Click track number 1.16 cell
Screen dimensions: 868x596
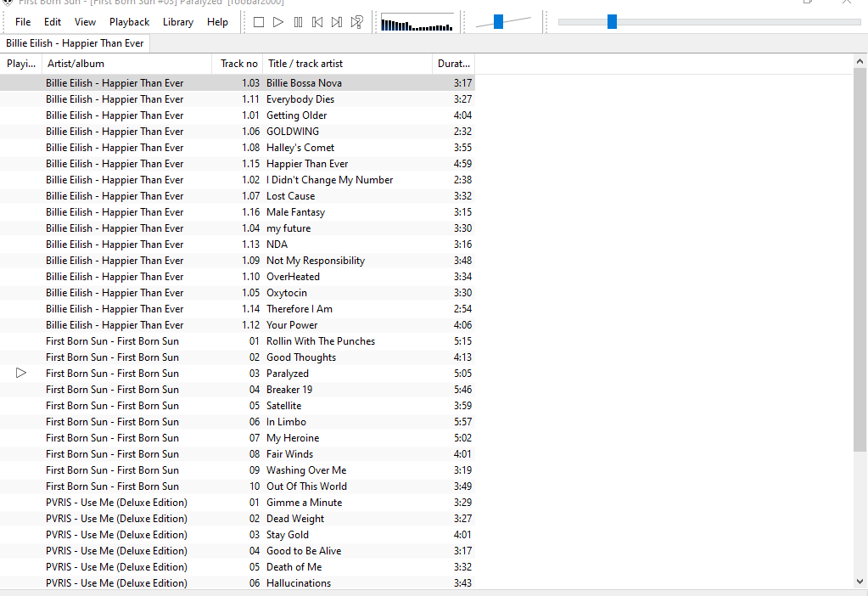click(x=251, y=212)
